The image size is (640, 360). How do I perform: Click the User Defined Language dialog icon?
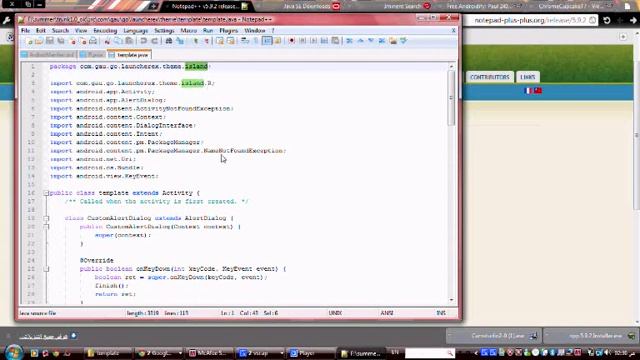[278, 41]
